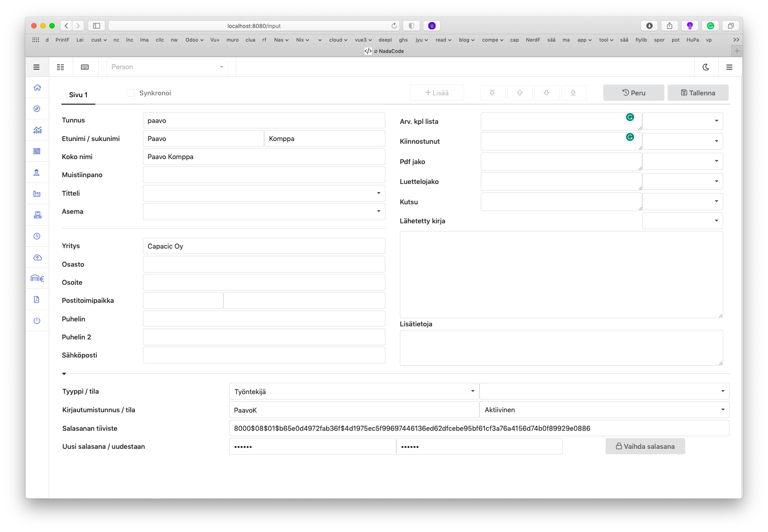Open the Titteli dropdown
The height and width of the screenshot is (532, 768).
pos(264,193)
